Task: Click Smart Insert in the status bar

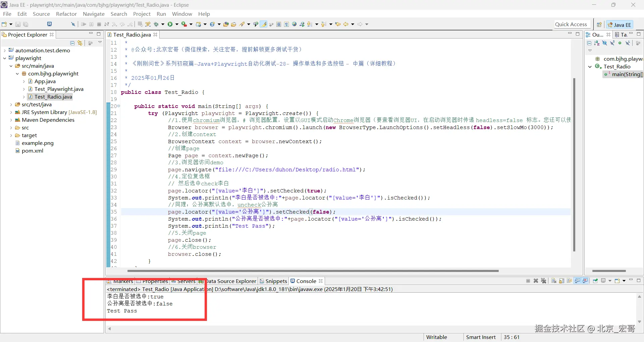Action: click(481, 337)
